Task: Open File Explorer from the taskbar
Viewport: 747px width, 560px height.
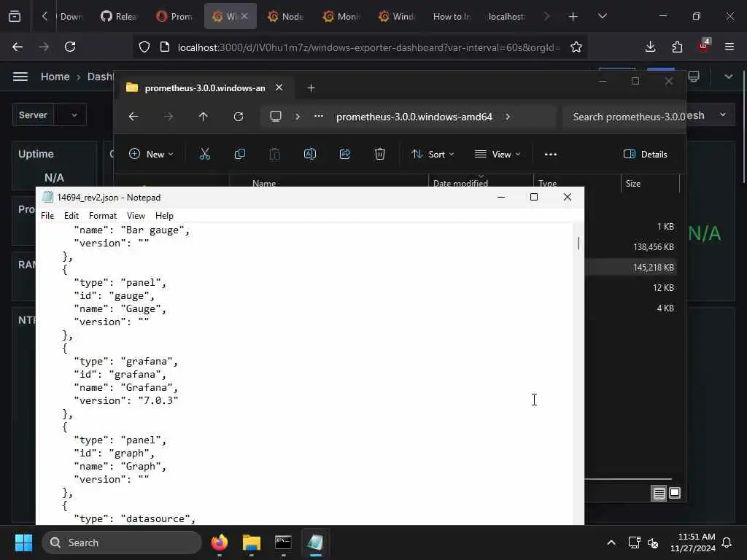Action: 252,542
